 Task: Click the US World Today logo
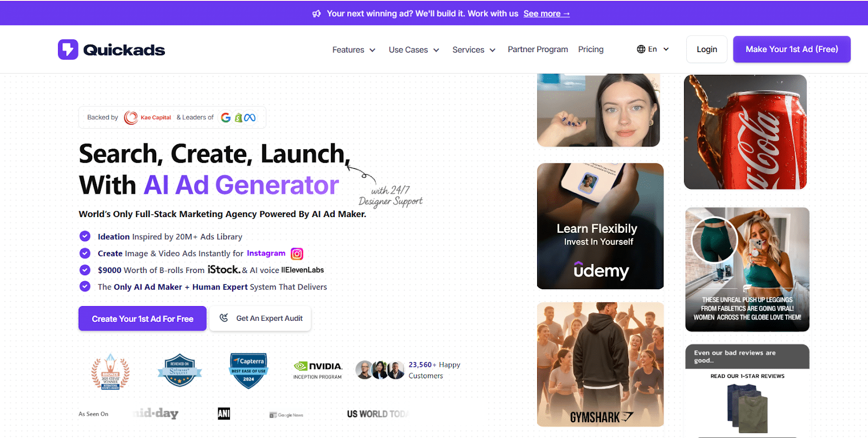(378, 414)
